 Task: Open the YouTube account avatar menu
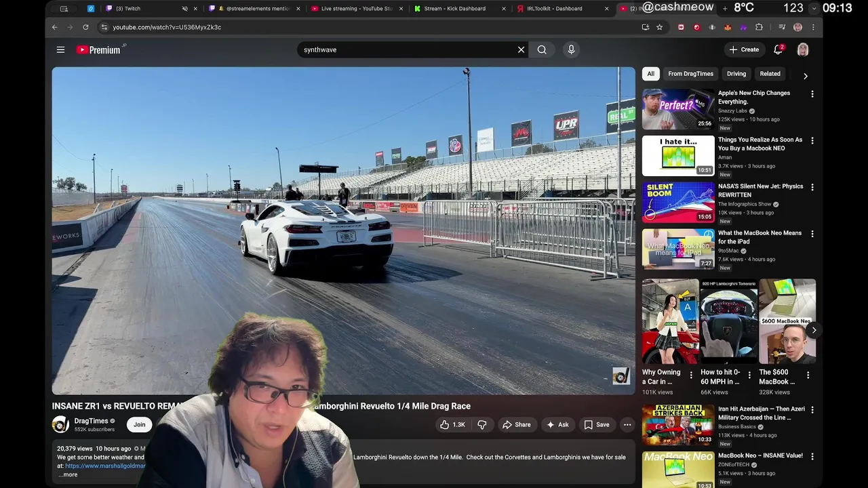[803, 49]
